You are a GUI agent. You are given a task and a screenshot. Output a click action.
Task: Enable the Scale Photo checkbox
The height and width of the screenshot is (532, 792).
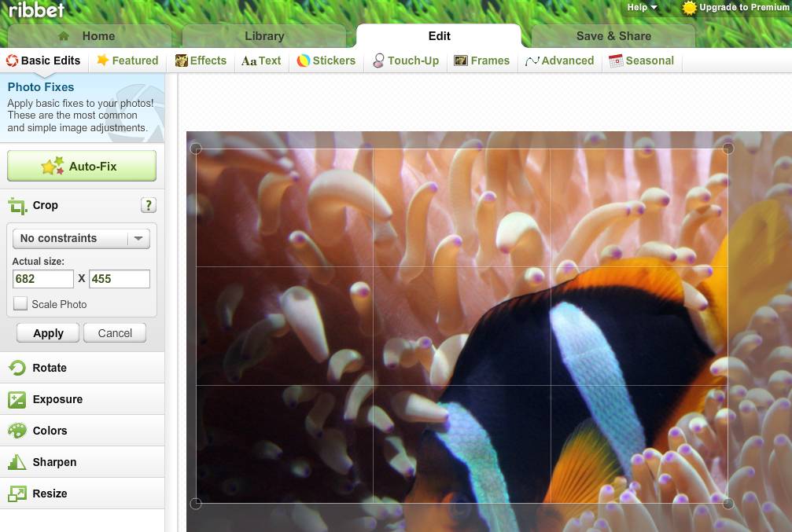point(20,303)
